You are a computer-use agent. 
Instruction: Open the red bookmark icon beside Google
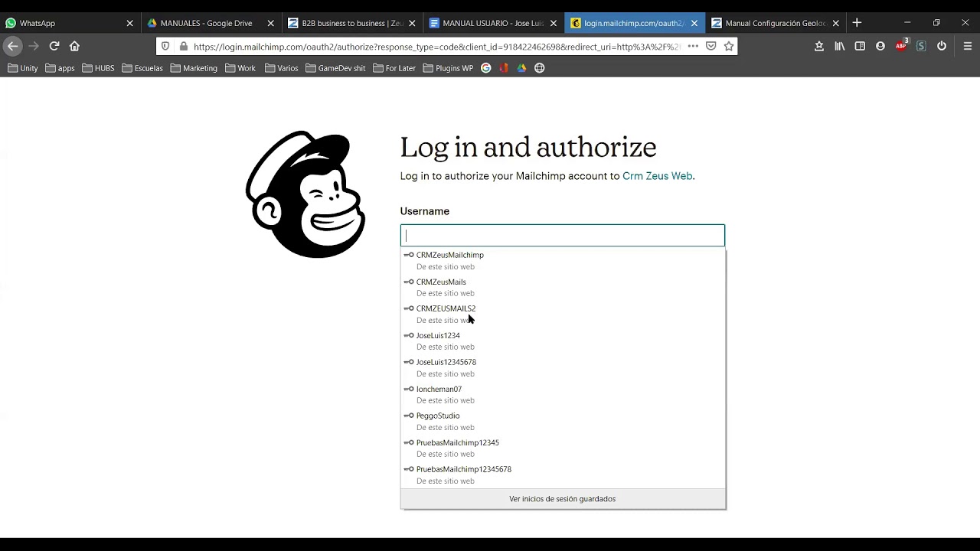pos(504,68)
